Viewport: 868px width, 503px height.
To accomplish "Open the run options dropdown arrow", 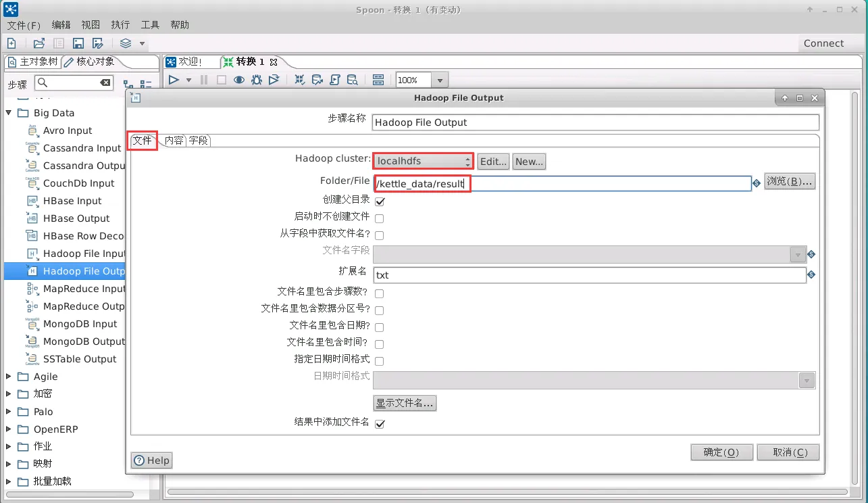I will click(x=188, y=80).
